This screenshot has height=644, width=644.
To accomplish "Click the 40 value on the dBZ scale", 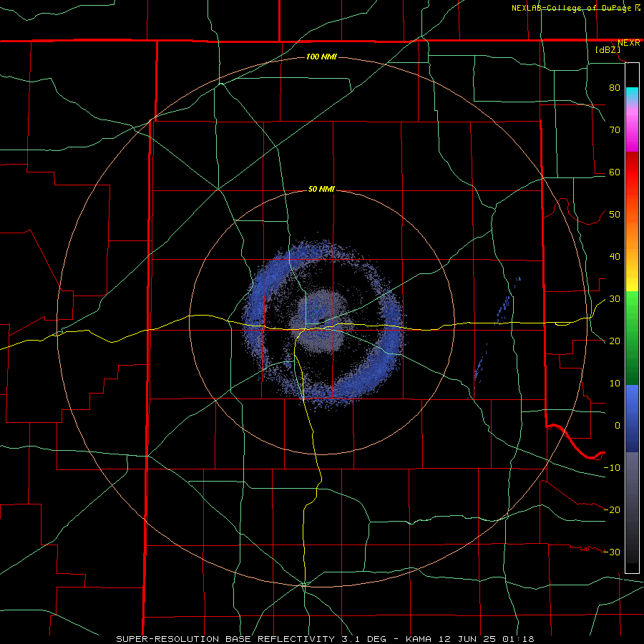I will (x=615, y=257).
